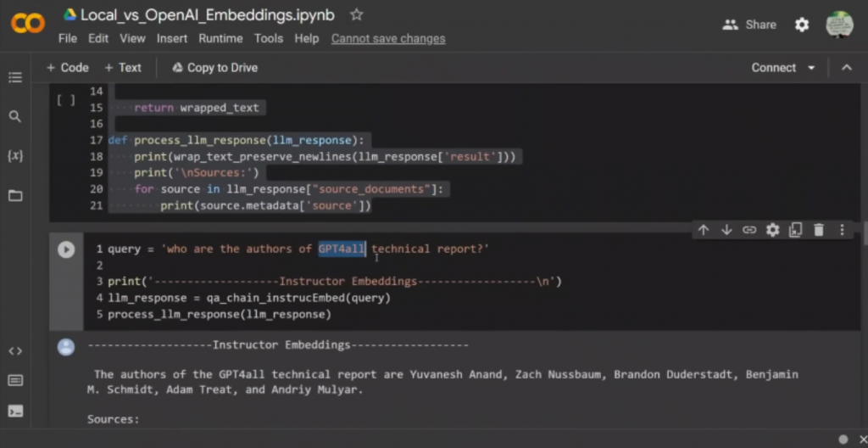Image resolution: width=868 pixels, height=448 pixels.
Task: Open the File menu
Action: 68,39
